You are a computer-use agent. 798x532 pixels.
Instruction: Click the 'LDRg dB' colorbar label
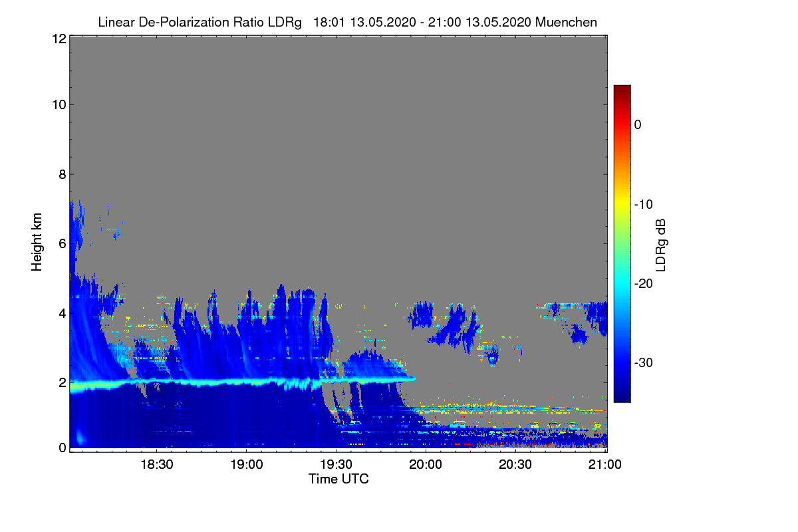(x=660, y=244)
